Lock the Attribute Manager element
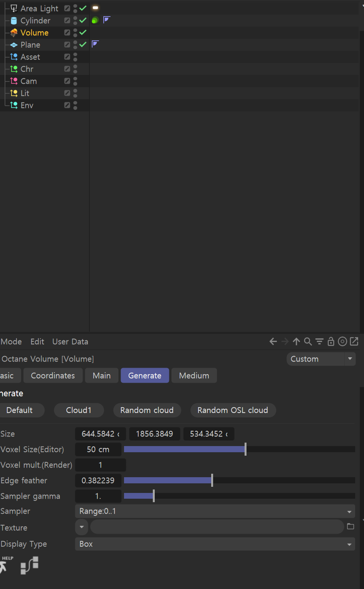Viewport: 364px width, 589px height. coord(331,342)
